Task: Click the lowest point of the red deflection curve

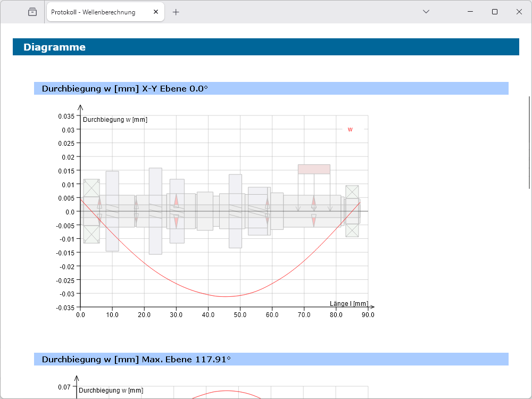Action: pos(225,296)
